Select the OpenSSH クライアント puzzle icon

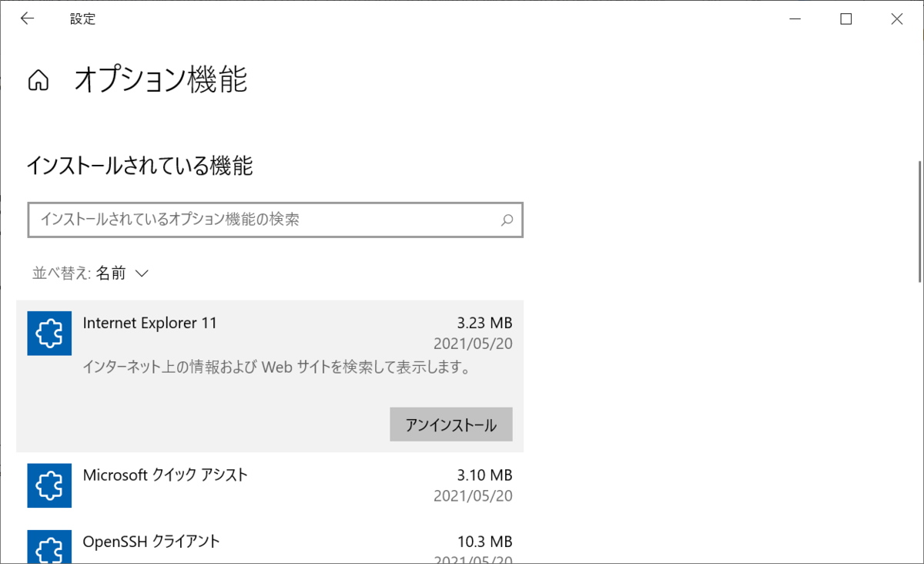tap(49, 546)
